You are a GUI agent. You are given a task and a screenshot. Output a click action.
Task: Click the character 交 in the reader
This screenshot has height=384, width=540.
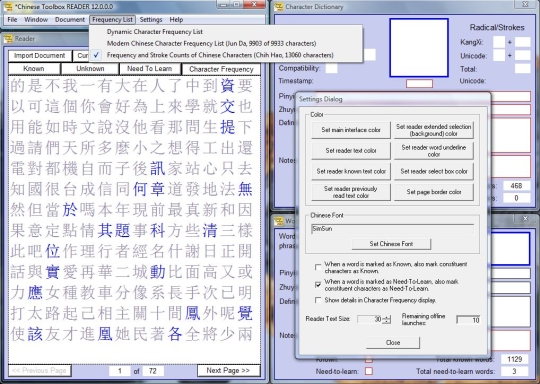228,106
